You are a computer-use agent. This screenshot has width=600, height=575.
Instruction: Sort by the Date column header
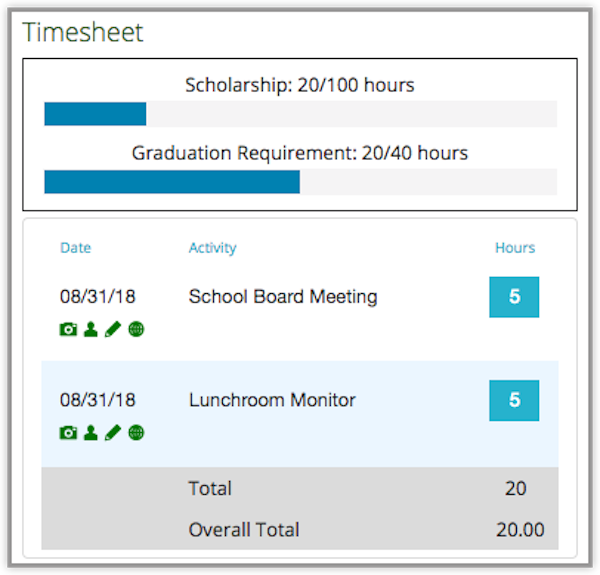click(75, 248)
